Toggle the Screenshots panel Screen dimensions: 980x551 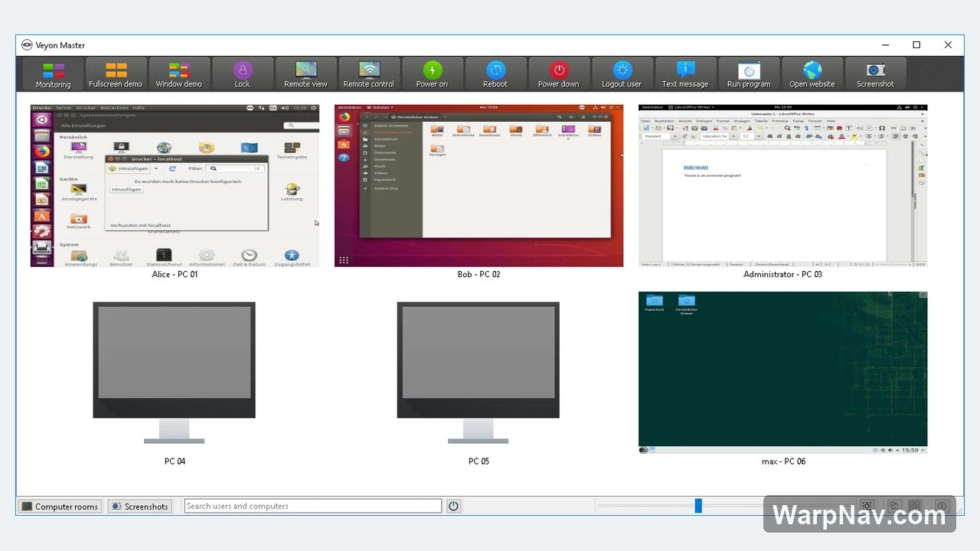[x=139, y=506]
